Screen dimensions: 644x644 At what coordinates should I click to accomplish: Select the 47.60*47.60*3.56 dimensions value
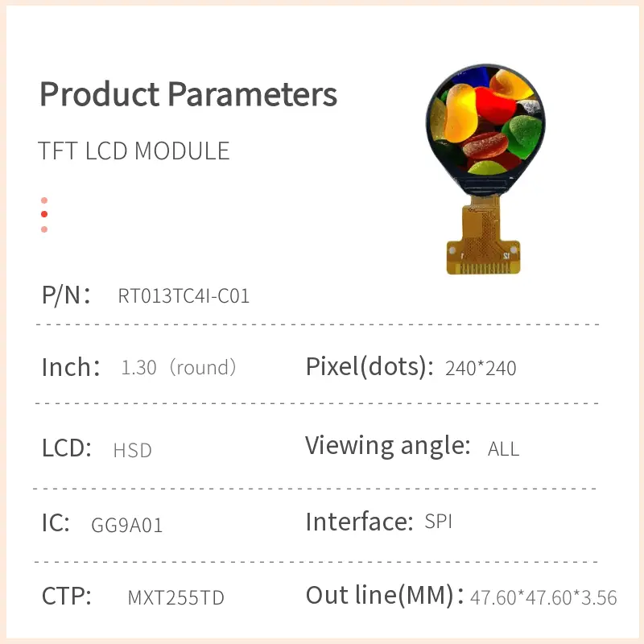tap(543, 598)
